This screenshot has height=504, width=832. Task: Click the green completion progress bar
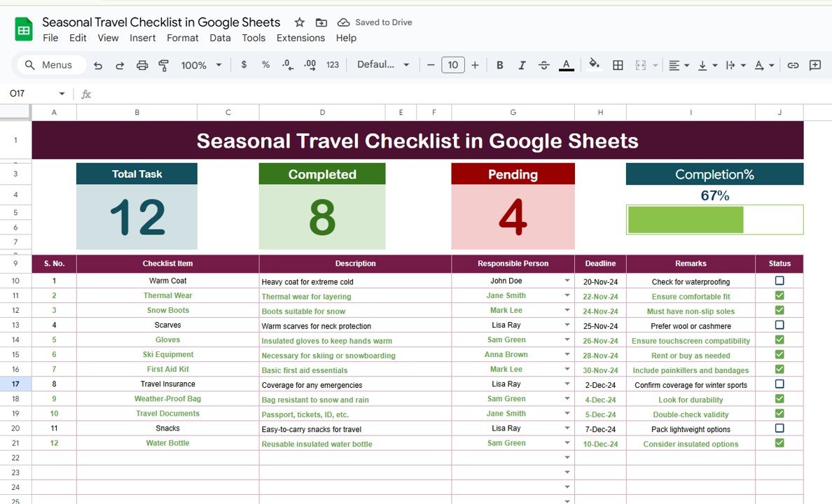(x=686, y=220)
